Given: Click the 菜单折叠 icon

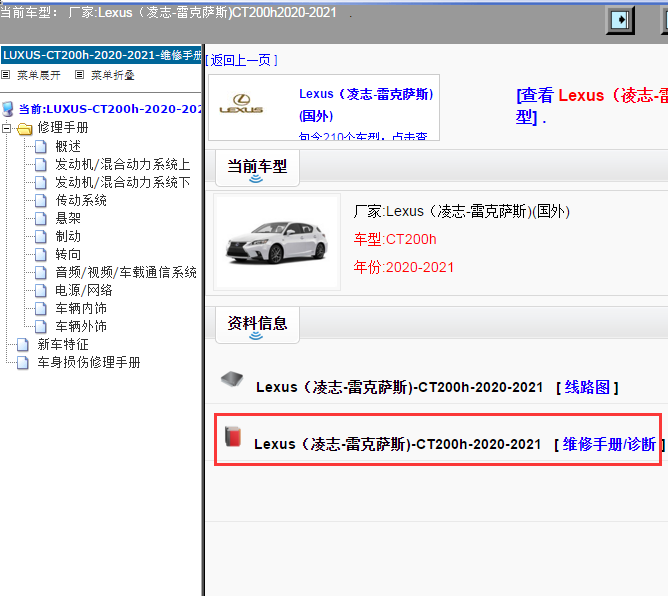Looking at the screenshot, I should click(x=79, y=75).
